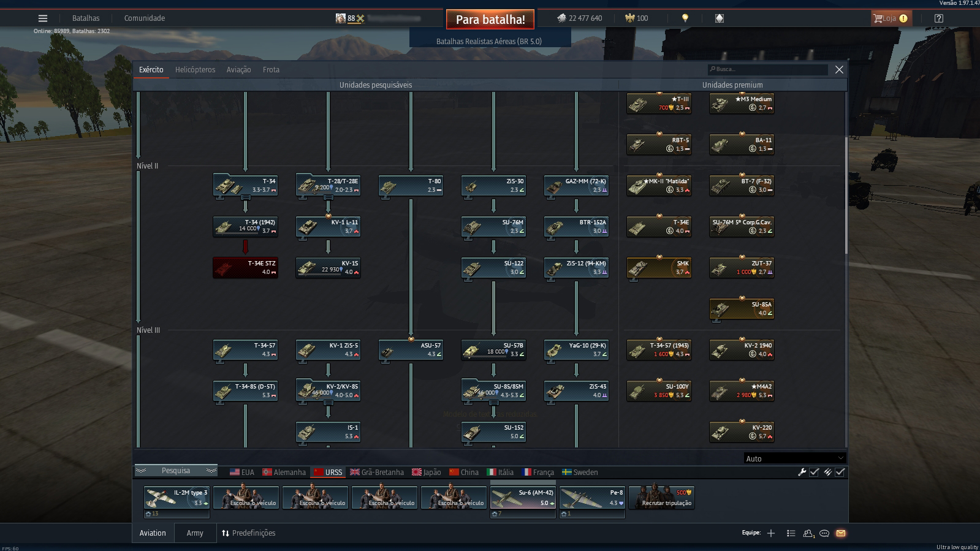Click the Busca search field
Image resolution: width=980 pixels, height=551 pixels.
tap(768, 69)
